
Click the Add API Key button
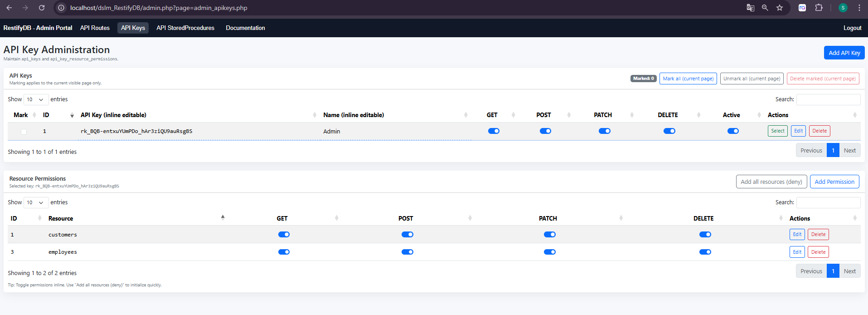tap(844, 53)
